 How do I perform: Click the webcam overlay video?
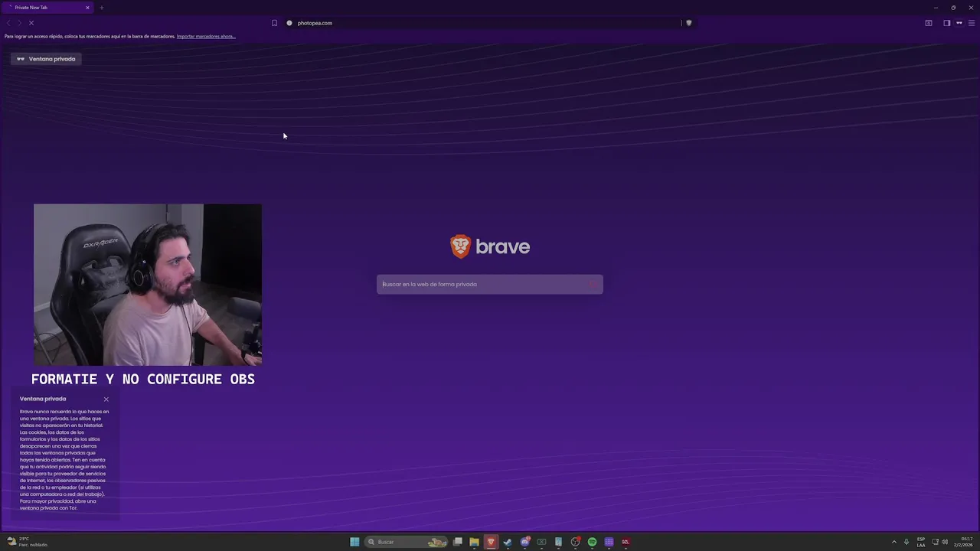[148, 285]
